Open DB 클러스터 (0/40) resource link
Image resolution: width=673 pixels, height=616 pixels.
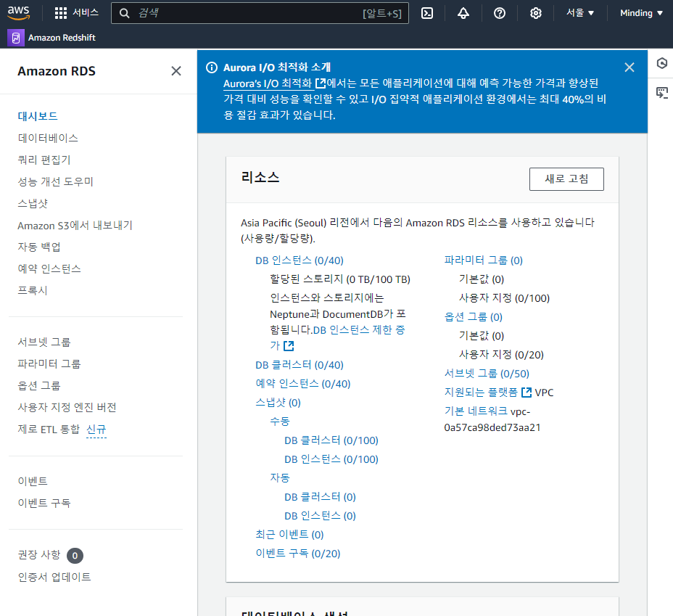tap(300, 365)
